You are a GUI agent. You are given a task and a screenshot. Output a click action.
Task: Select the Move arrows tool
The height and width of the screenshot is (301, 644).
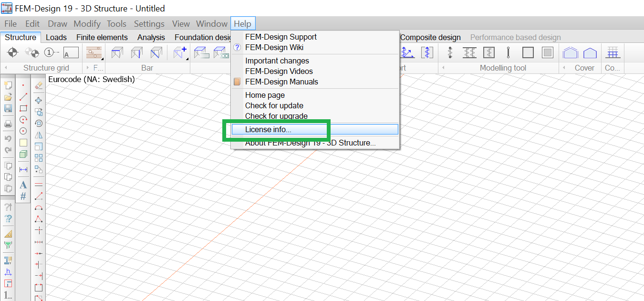pos(39,100)
